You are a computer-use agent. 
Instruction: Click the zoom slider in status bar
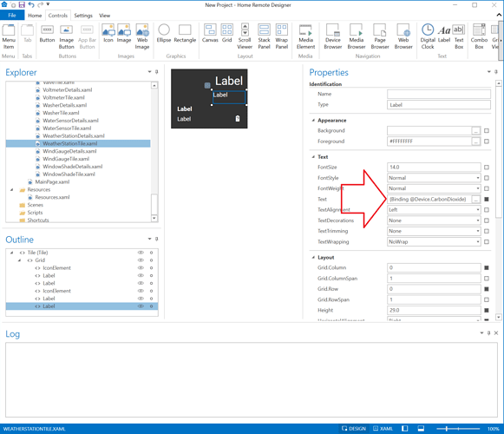coord(458,429)
